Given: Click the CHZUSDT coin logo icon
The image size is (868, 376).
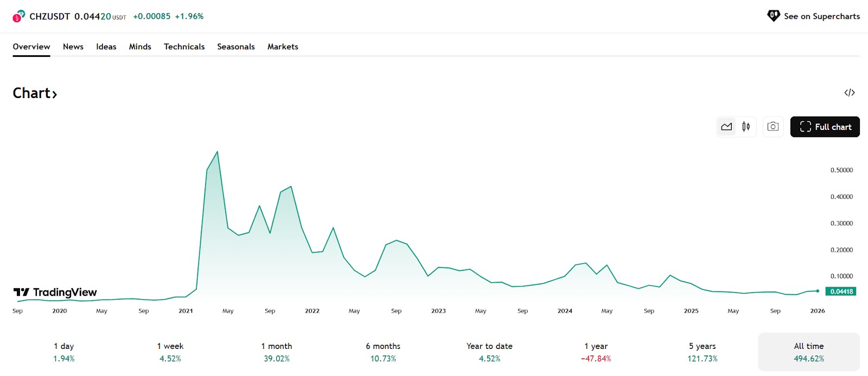Looking at the screenshot, I should [18, 16].
